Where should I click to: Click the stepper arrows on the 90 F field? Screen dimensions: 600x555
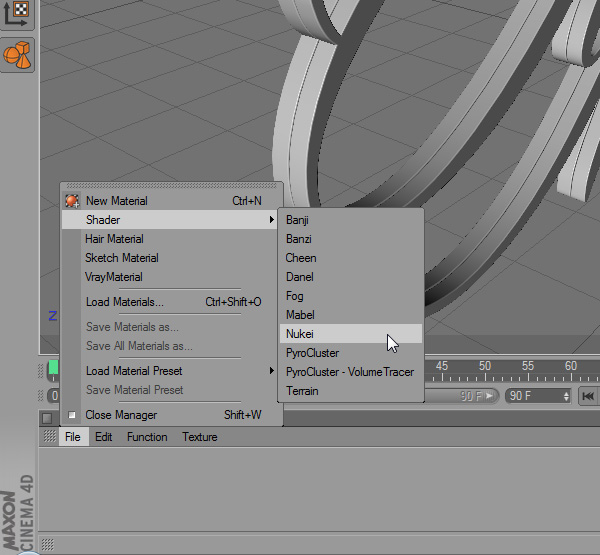point(566,396)
